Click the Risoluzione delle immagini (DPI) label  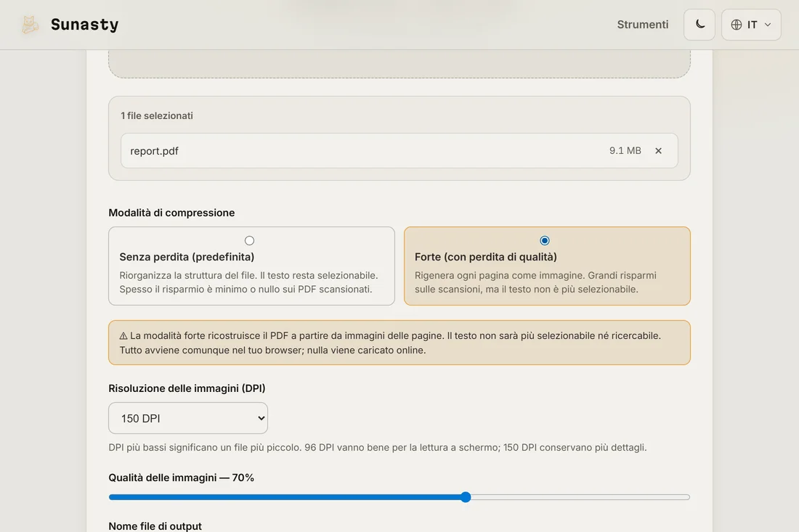(x=187, y=388)
